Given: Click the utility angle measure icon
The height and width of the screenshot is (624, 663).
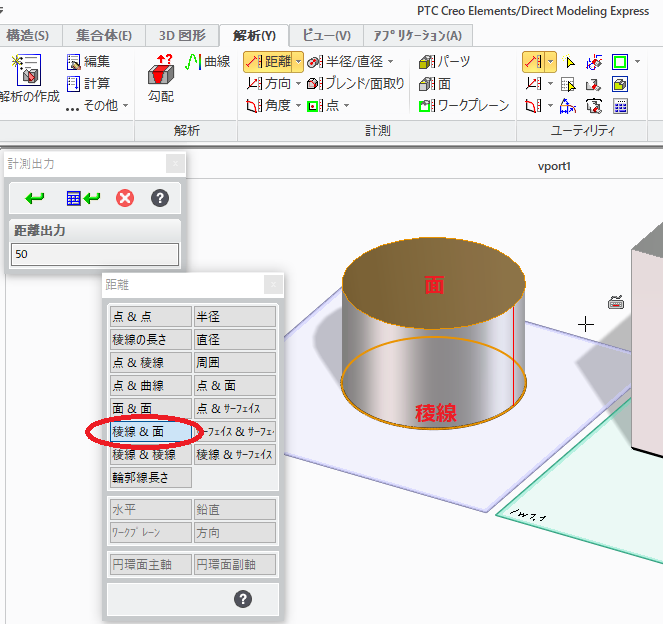Looking at the screenshot, I should click(534, 106).
